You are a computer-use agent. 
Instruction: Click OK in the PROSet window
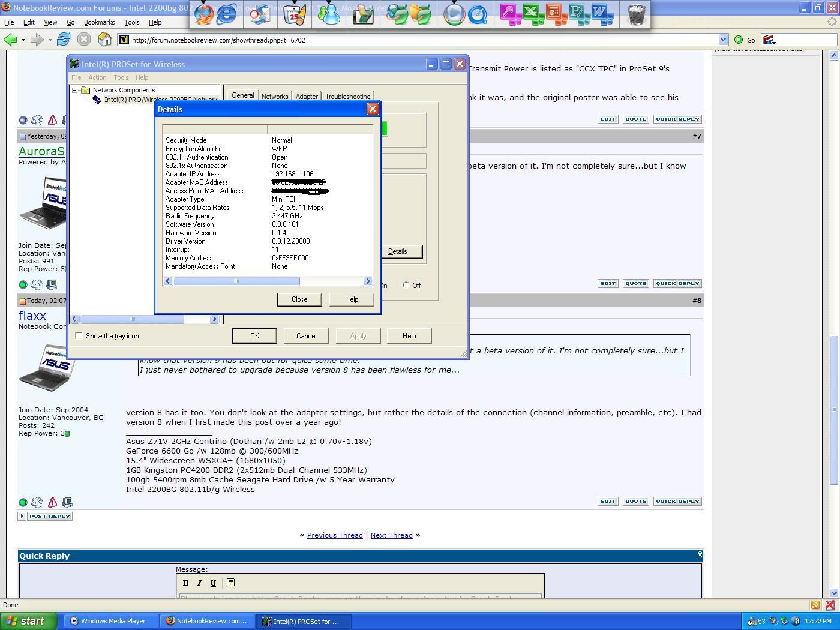pos(254,336)
